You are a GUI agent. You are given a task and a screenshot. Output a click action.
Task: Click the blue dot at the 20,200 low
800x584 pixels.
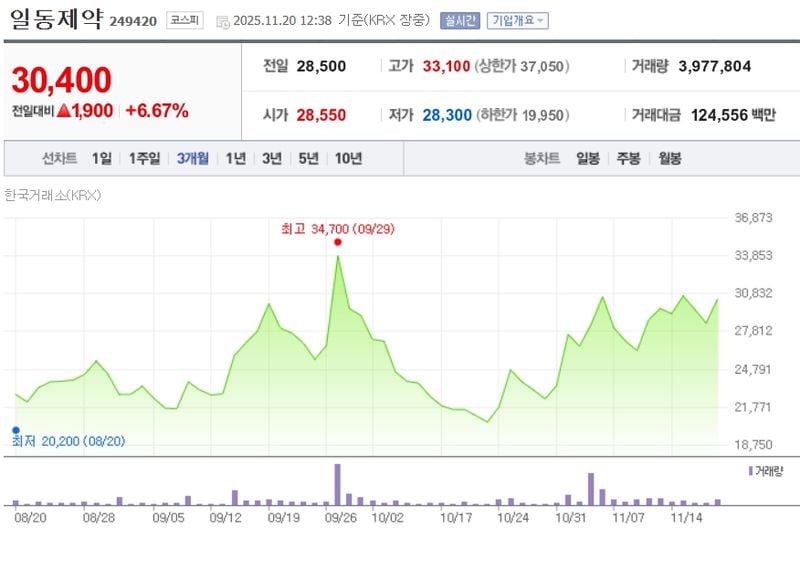[x=16, y=430]
